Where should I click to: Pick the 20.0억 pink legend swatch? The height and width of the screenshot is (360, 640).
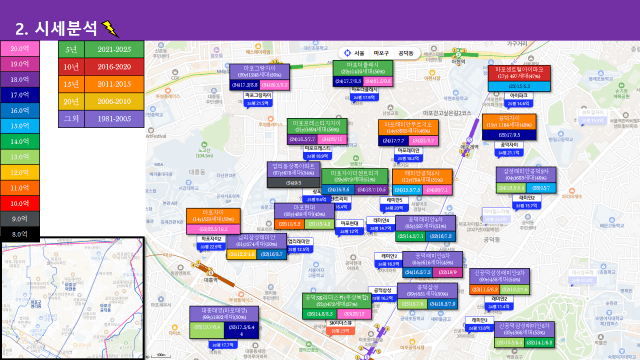pos(20,49)
